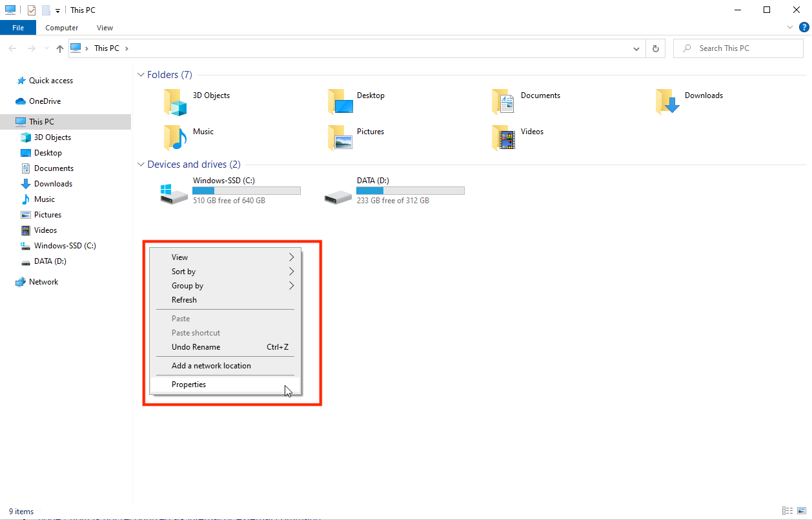The height and width of the screenshot is (520, 812).
Task: Open DATA (D:) in the navigation pane
Action: [43, 261]
